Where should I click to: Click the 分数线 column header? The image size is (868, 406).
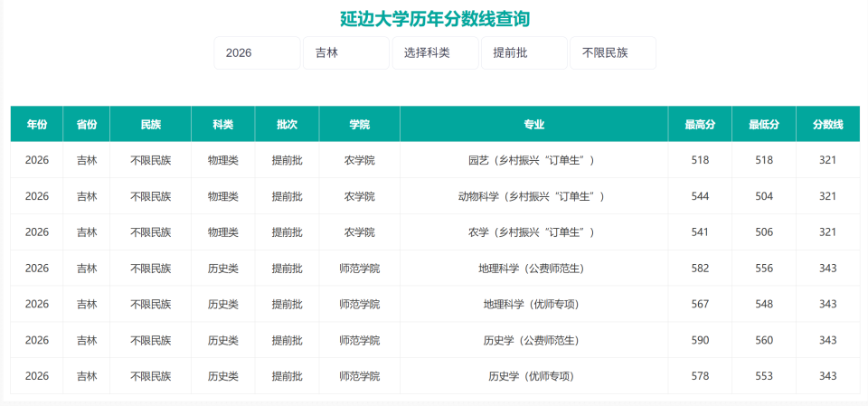pyautogui.click(x=828, y=124)
